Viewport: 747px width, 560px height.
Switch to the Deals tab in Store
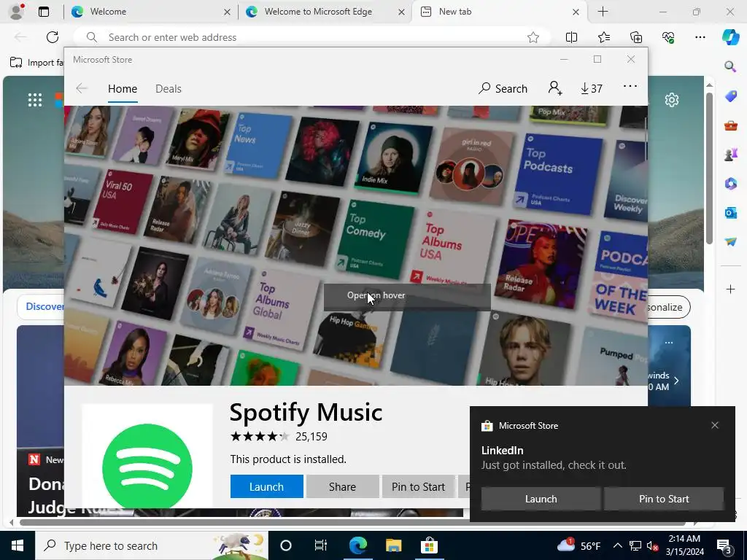(x=169, y=88)
